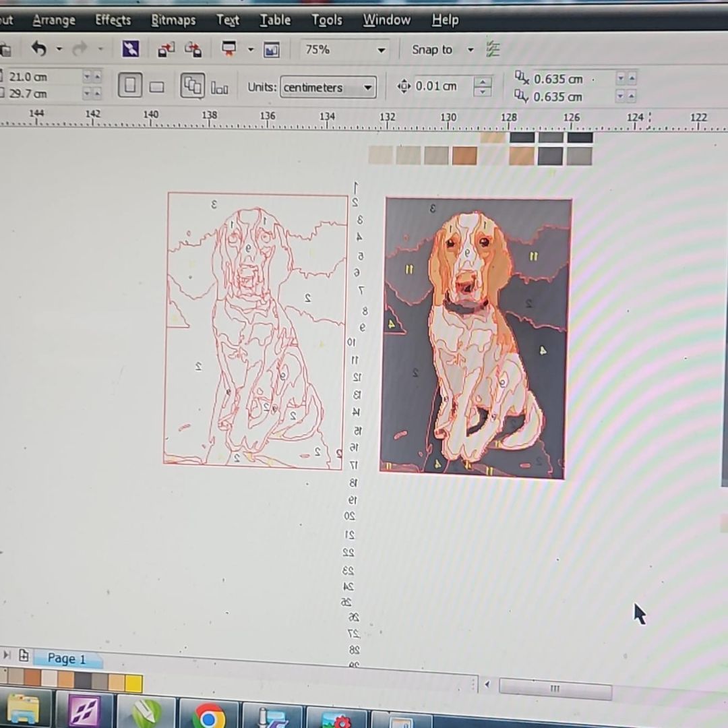Decrease the nudge distance with down arrow
This screenshot has width=728, height=728.
click(483, 92)
